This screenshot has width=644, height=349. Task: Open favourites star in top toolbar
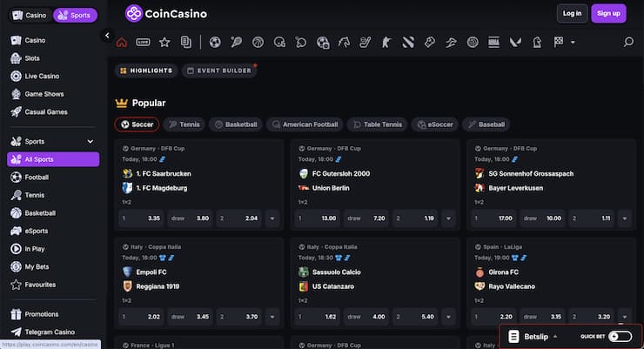[x=164, y=43]
